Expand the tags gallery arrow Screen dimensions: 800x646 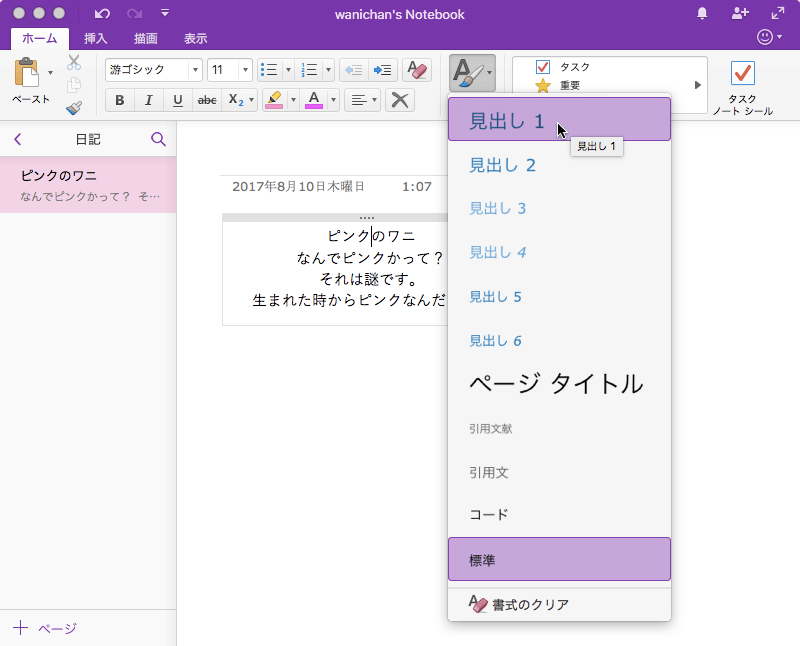click(697, 85)
